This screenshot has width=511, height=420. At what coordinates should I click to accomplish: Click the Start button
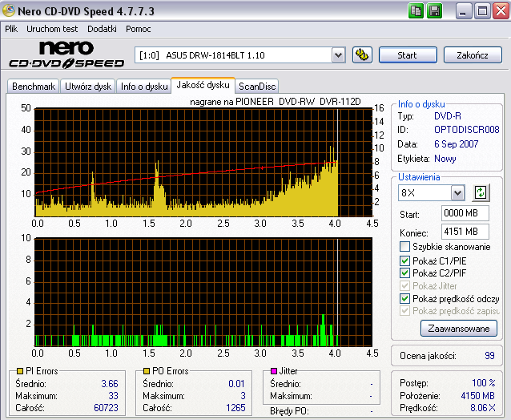coord(408,55)
